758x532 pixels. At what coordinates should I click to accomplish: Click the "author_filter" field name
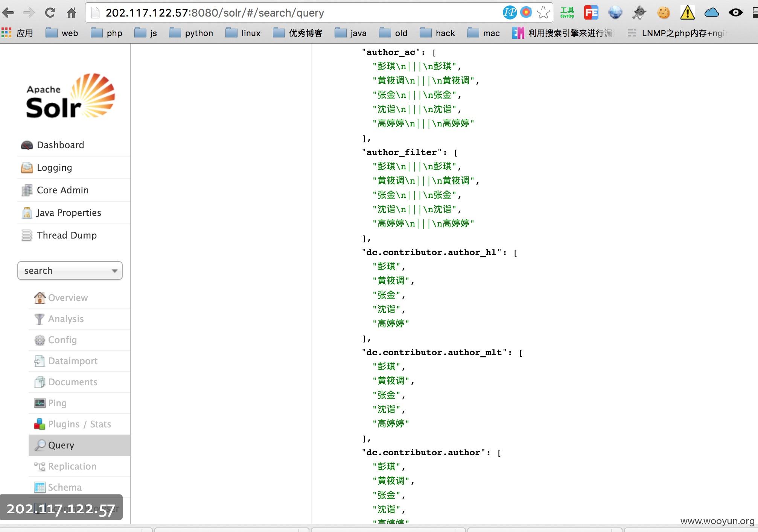402,152
